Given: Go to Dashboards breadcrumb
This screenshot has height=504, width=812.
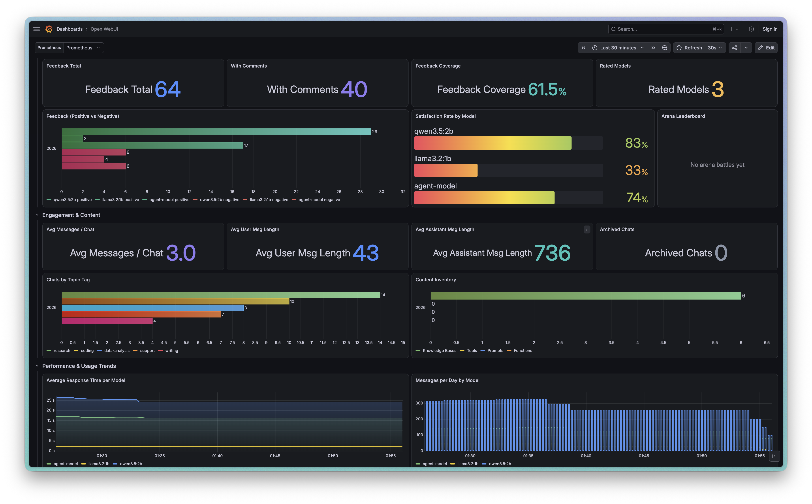Looking at the screenshot, I should (x=69, y=29).
